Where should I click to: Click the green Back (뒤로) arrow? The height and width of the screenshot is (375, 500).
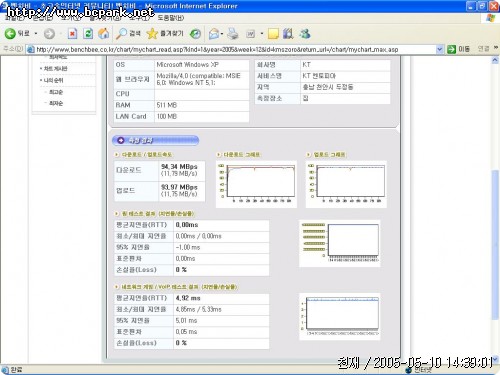(10, 33)
